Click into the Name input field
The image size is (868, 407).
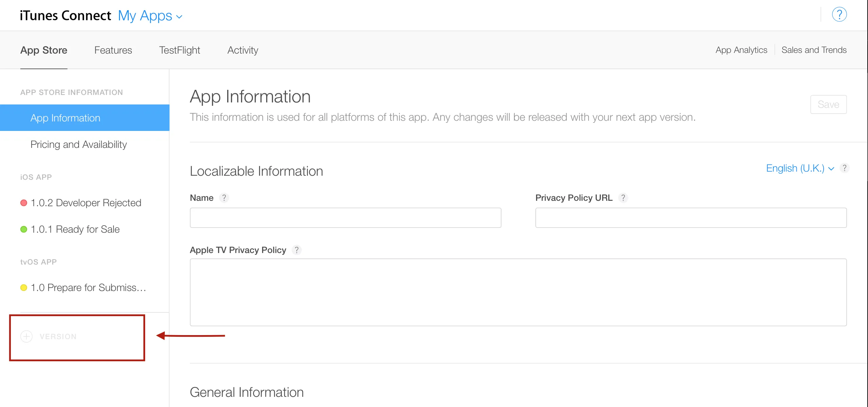pyautogui.click(x=345, y=218)
